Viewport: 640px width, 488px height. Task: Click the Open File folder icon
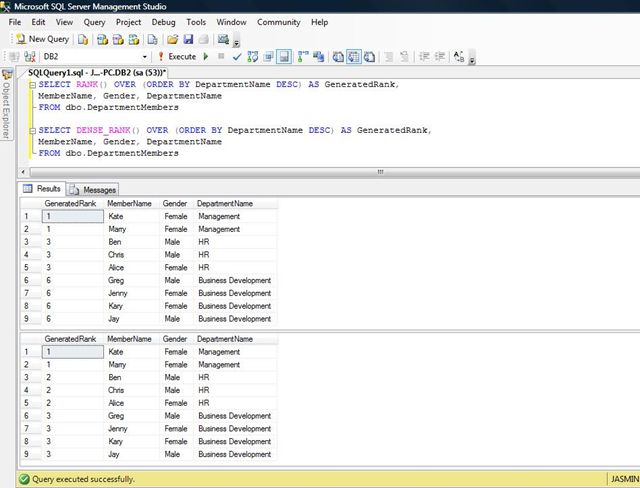[x=172, y=39]
